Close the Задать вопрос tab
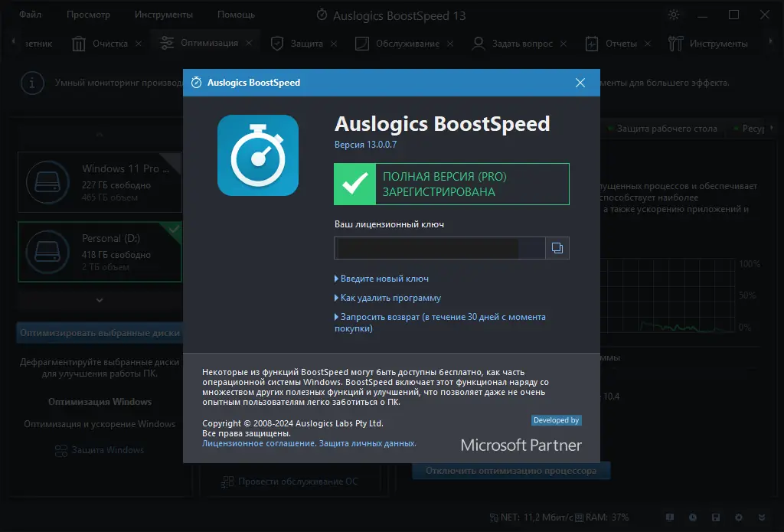 click(x=563, y=44)
